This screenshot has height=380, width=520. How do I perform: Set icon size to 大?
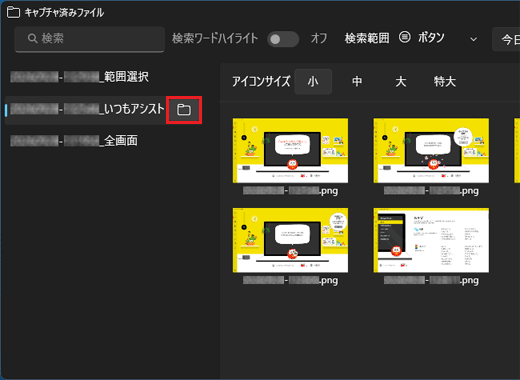point(401,82)
